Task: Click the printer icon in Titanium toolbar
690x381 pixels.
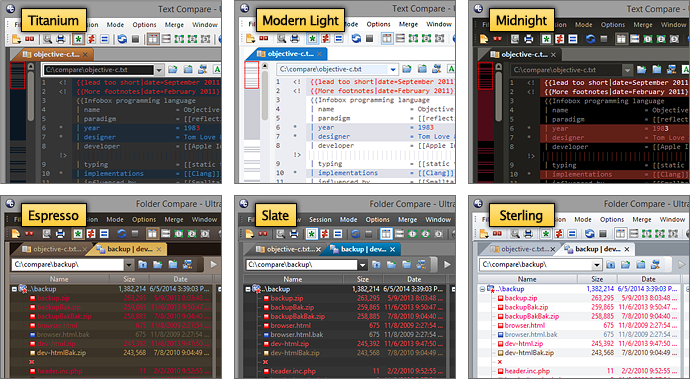Action: click(61, 39)
